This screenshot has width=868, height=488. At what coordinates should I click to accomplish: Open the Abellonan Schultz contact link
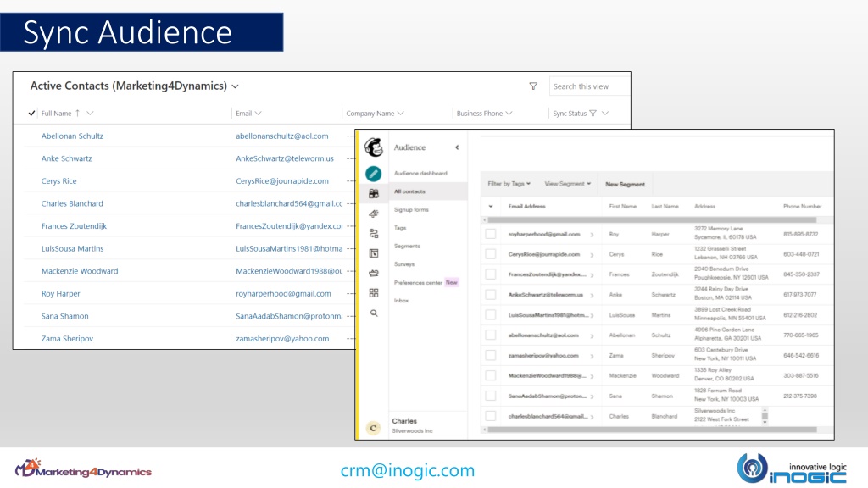click(x=72, y=136)
